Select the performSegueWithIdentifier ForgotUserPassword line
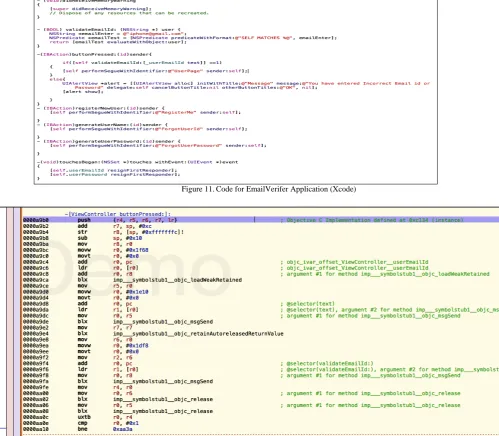499x436 pixels. [158, 145]
